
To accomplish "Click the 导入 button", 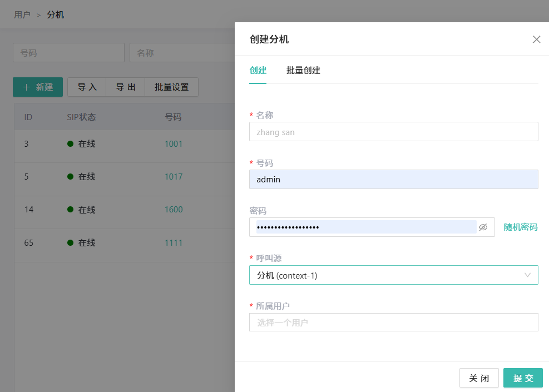I will (87, 87).
